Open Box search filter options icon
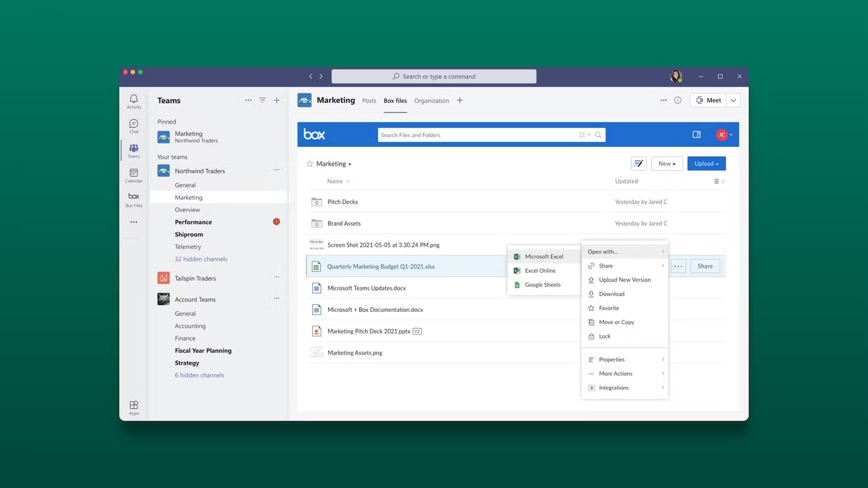 coord(584,135)
